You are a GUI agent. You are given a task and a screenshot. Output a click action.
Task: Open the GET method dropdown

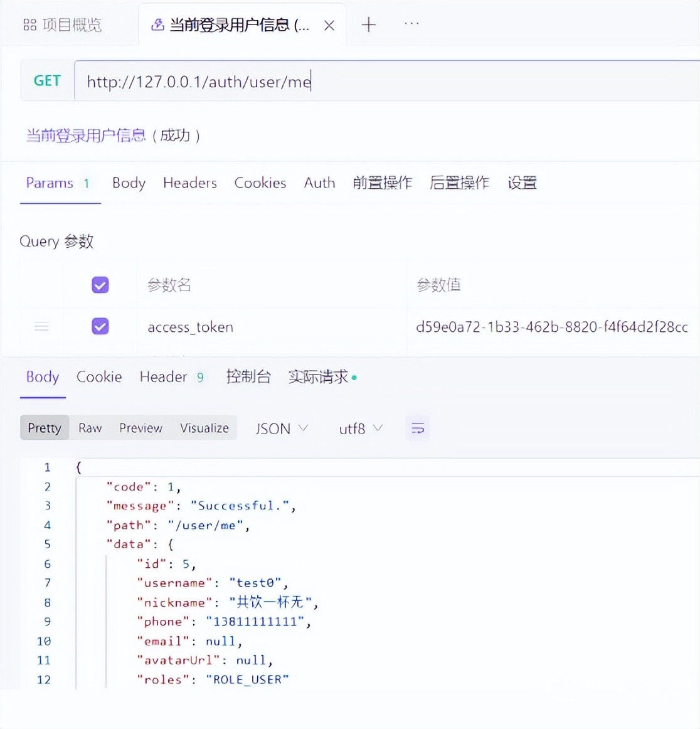click(47, 81)
